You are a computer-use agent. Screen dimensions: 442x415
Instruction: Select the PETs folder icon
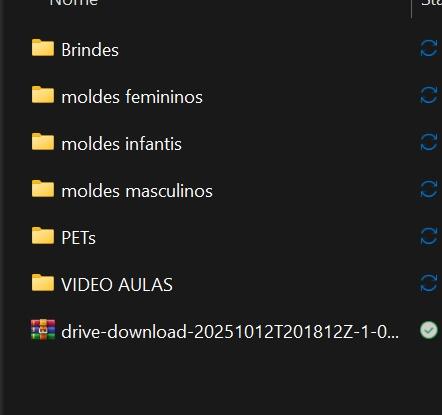(x=43, y=236)
